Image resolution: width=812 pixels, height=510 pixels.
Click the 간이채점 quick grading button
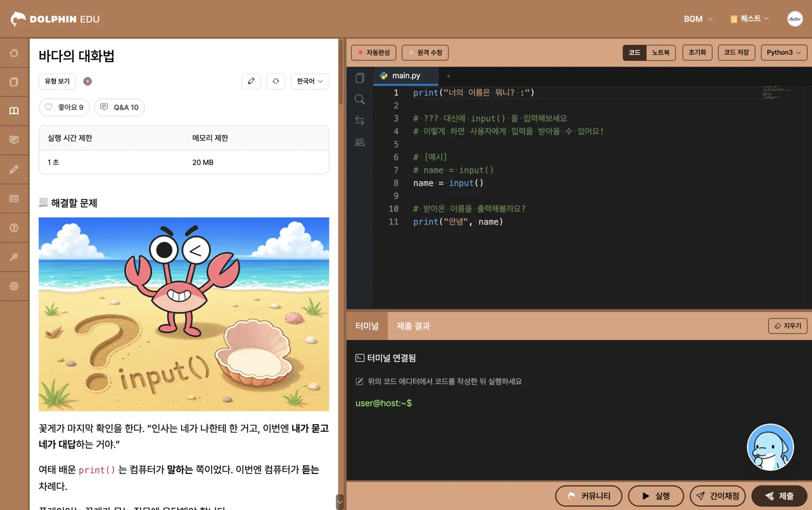click(x=717, y=496)
